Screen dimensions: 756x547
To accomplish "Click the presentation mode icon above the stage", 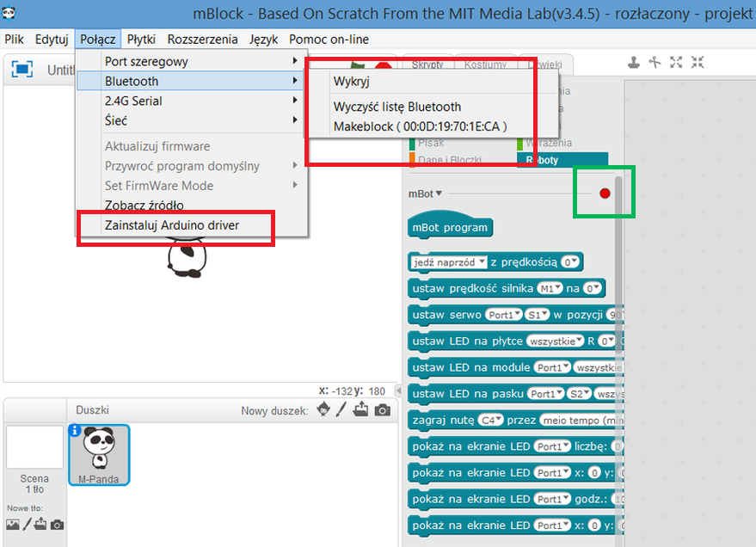I will click(x=22, y=69).
